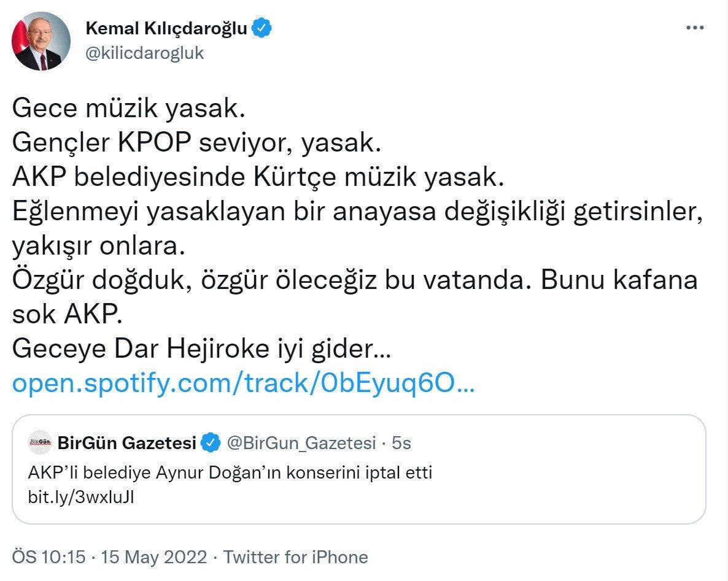Click Kemal Kılıçdaroğlu's profile picture
The image size is (728, 581).
pos(41,38)
